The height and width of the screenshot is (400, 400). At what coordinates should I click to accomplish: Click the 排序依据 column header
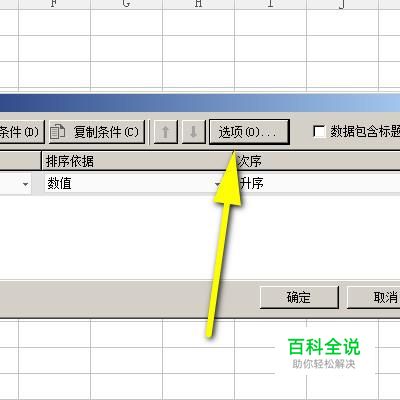[x=137, y=161]
